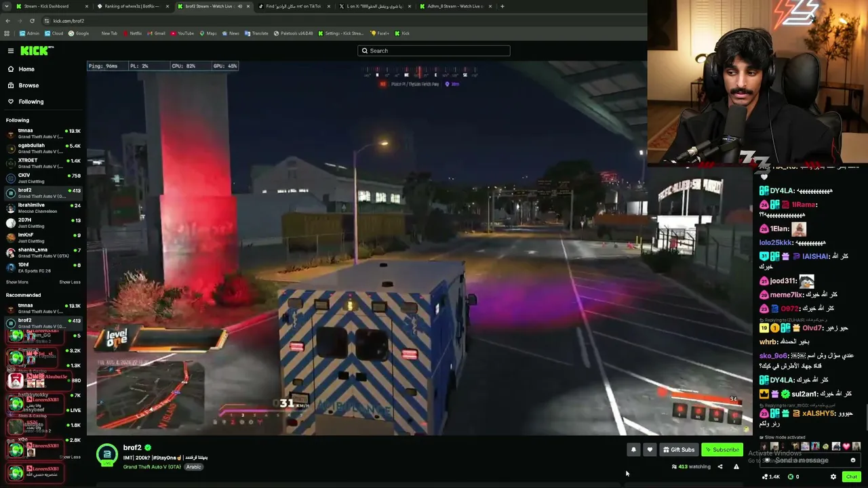Open the Admin bookmark
The width and height of the screenshot is (868, 488).
29,33
